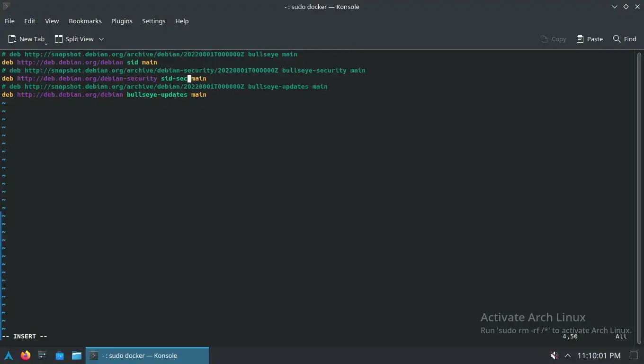Click the 'All' indicator in the vim status line
Viewport: 644px width, 364px height.
(x=621, y=336)
